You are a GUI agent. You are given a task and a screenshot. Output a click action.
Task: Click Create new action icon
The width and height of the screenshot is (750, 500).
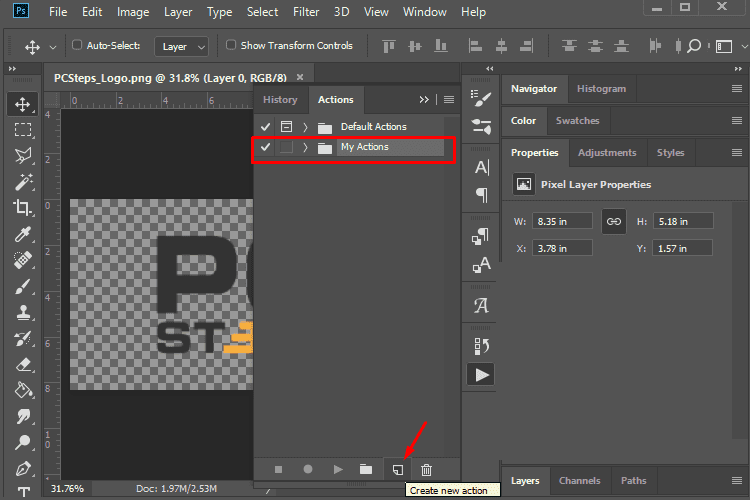pyautogui.click(x=397, y=470)
